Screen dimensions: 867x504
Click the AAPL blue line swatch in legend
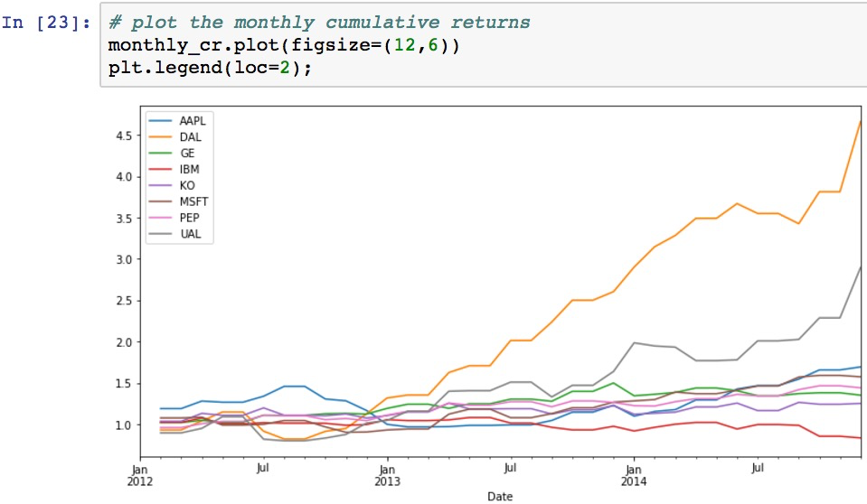(x=161, y=120)
